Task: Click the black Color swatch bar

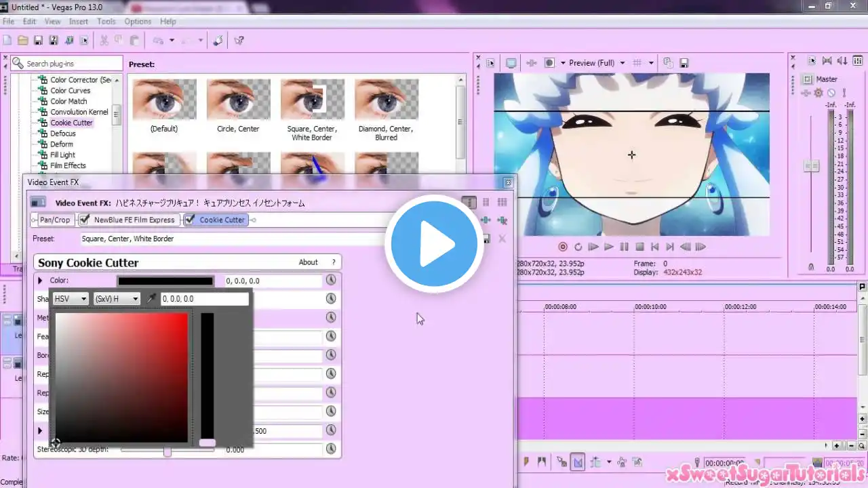Action: 165,281
